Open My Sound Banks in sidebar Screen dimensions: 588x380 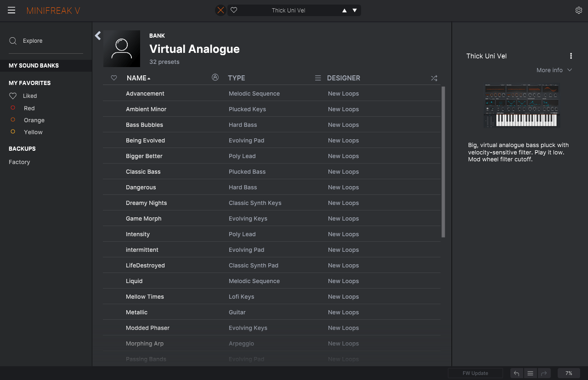(x=34, y=66)
